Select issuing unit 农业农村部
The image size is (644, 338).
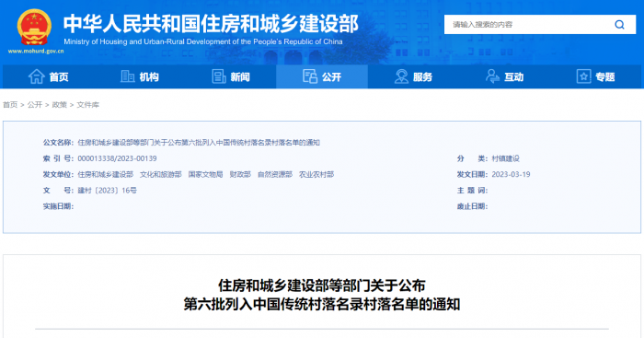pyautogui.click(x=316, y=174)
